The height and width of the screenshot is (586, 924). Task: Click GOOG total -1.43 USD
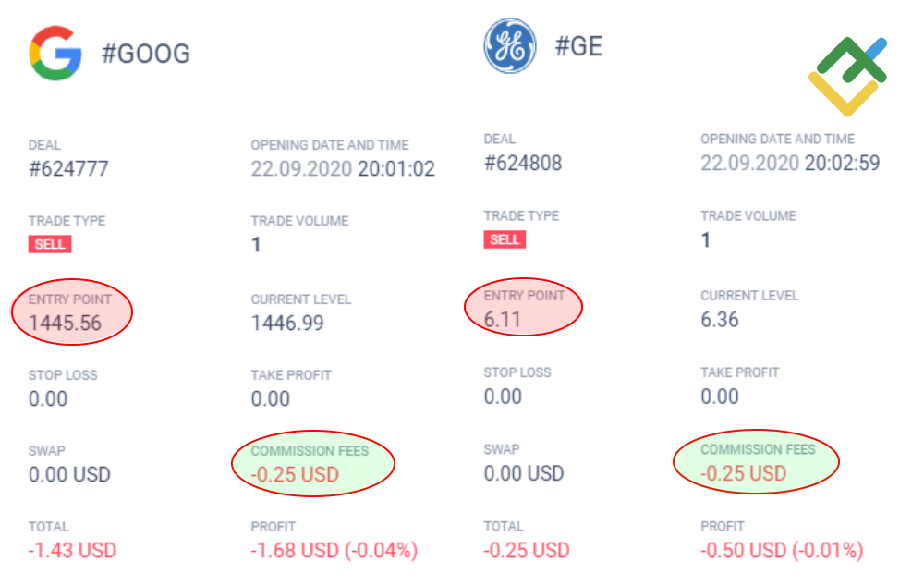[x=72, y=550]
